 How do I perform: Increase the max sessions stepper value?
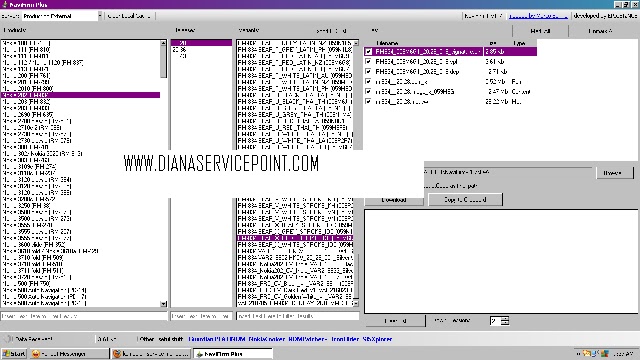(505, 319)
